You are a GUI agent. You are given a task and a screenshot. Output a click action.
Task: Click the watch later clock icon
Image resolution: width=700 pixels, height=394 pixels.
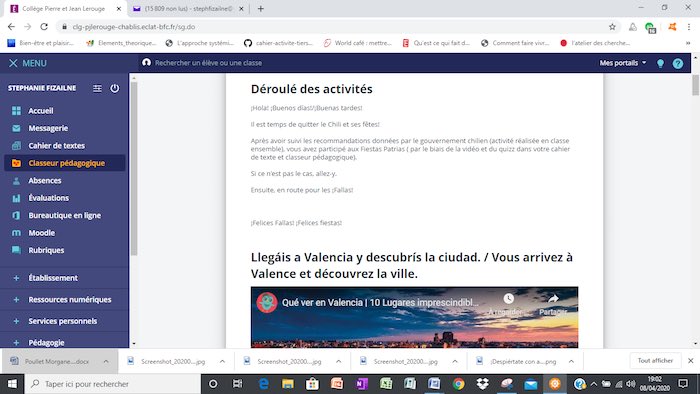(x=508, y=298)
